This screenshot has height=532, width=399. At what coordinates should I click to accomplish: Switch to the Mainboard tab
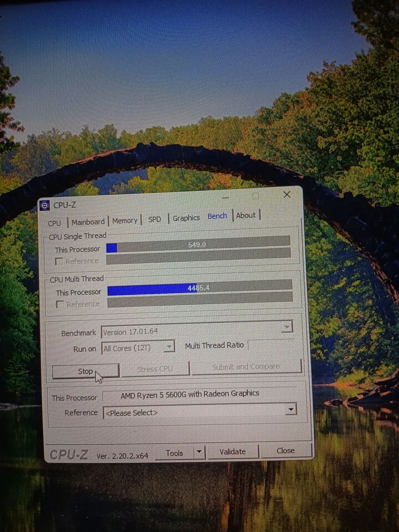tap(88, 222)
